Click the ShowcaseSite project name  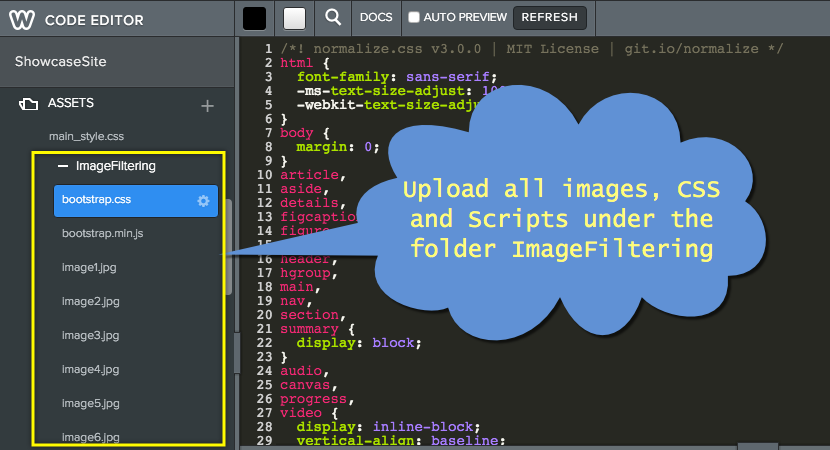point(60,61)
